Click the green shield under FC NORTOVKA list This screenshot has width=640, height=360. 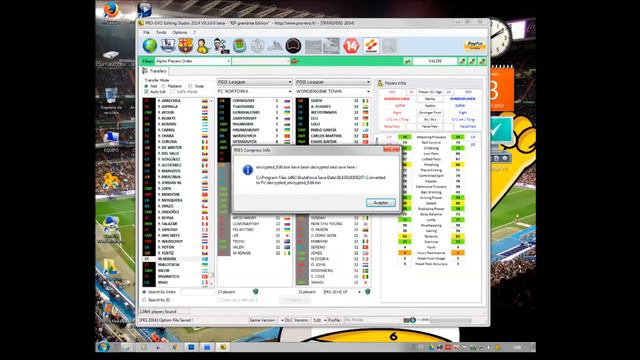[256, 291]
